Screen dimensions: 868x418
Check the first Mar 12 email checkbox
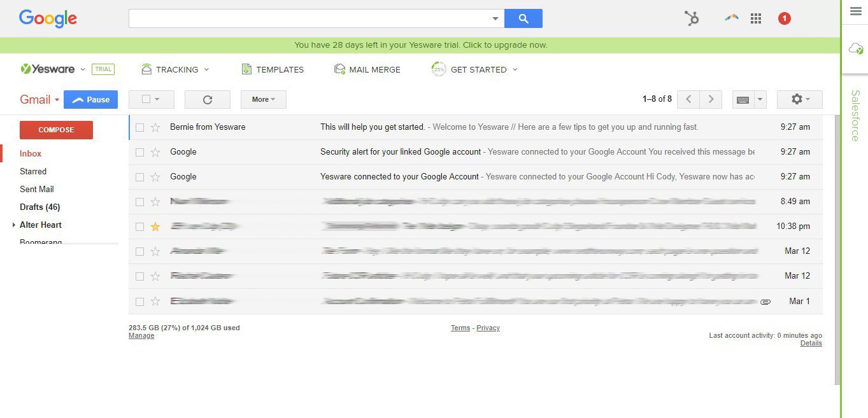pos(140,251)
